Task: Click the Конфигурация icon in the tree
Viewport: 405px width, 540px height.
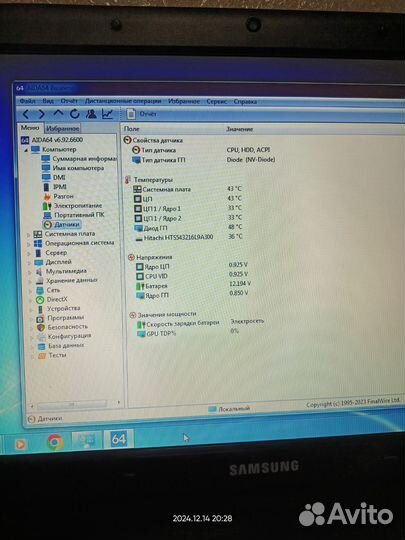Action: [41, 336]
